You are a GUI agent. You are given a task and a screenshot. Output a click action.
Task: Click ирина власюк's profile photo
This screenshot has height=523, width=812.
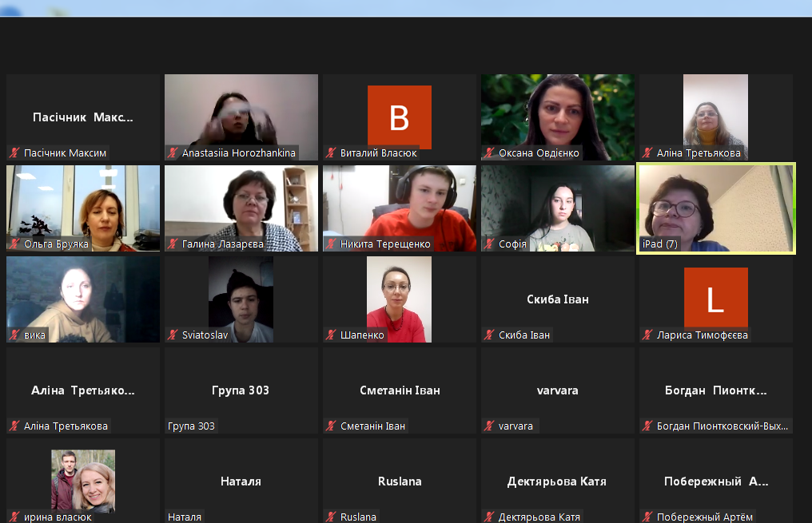(x=83, y=480)
